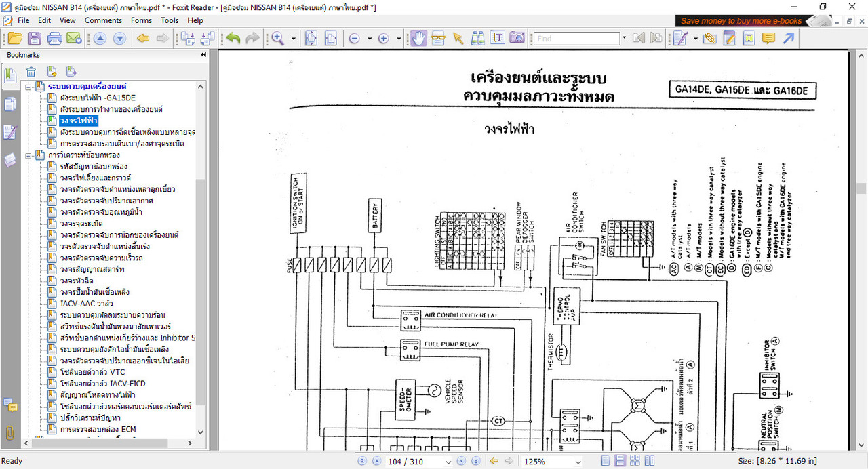Image resolution: width=868 pixels, height=469 pixels.
Task: Open the View menu
Action: (x=67, y=20)
